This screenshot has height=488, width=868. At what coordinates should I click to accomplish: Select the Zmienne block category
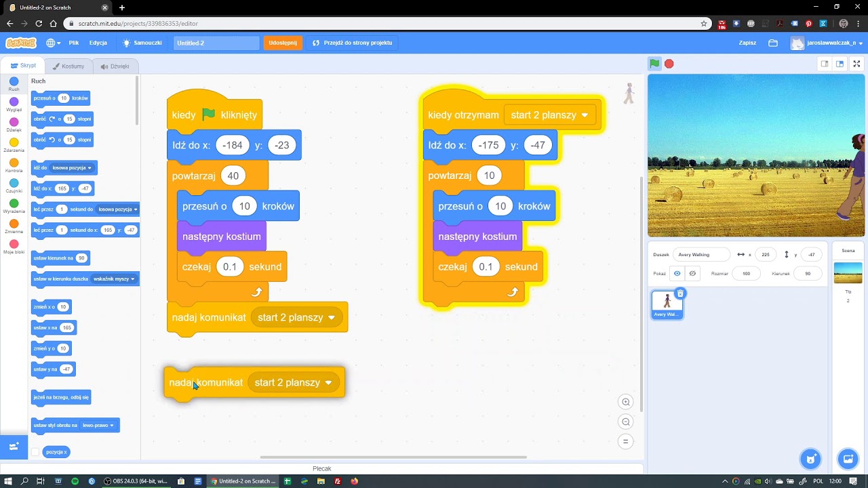tap(14, 227)
